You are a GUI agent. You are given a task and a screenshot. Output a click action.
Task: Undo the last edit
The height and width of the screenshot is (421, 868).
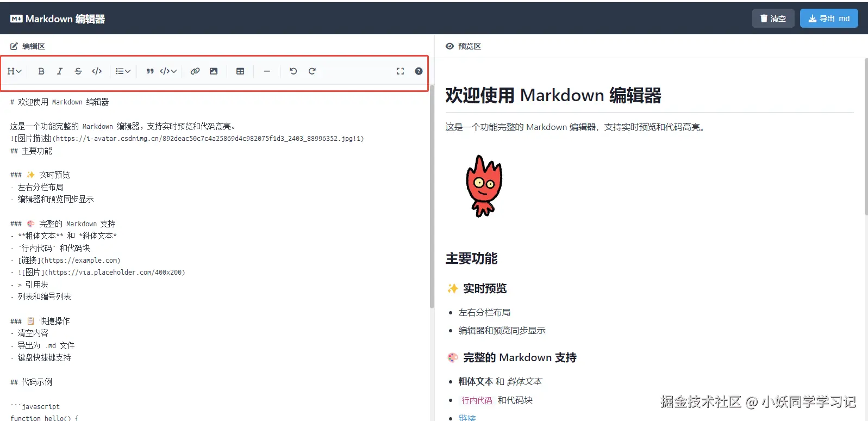click(x=294, y=71)
